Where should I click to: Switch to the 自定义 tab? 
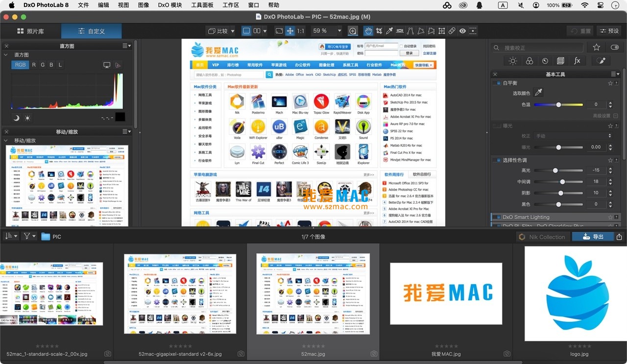click(x=92, y=31)
